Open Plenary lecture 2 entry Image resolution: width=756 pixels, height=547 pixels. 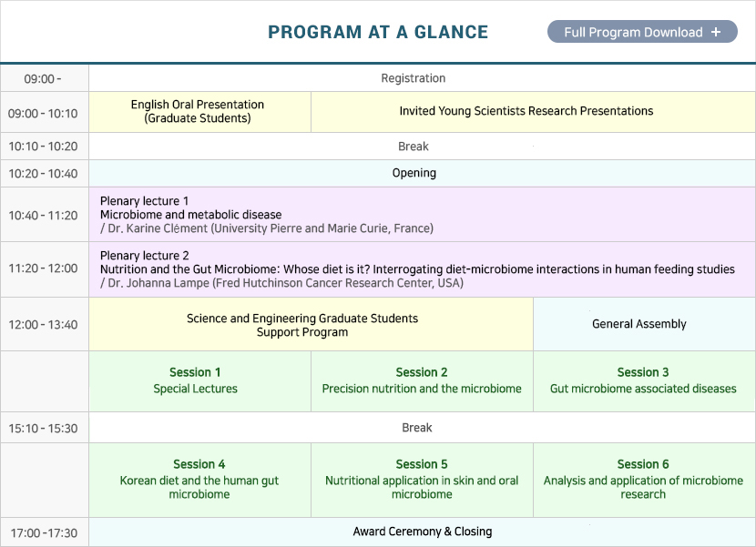tap(422, 269)
